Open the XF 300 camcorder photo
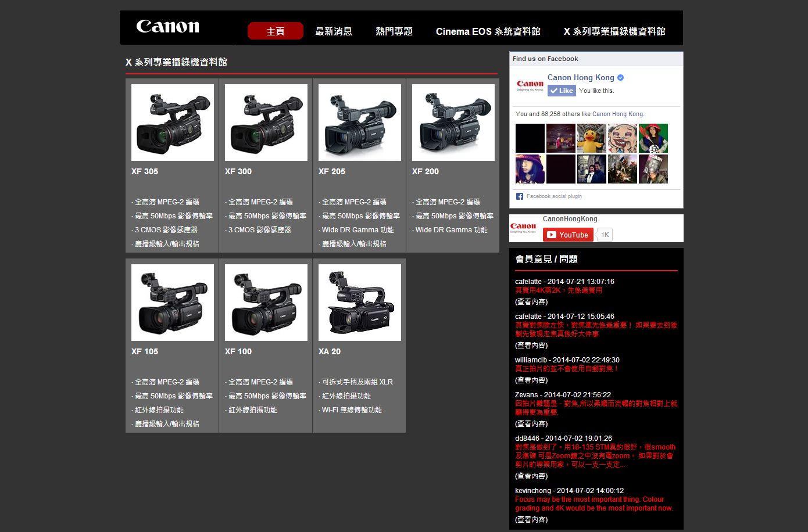 [x=266, y=123]
